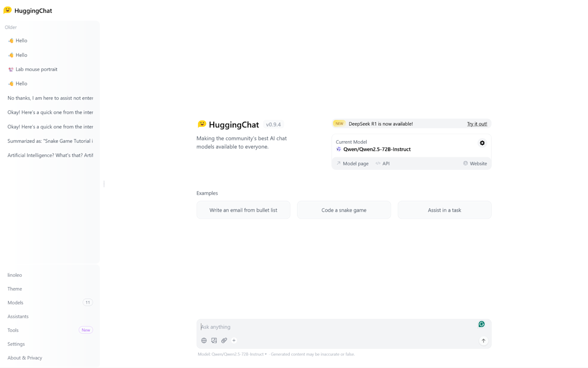
Task: Click the Examples heading
Action: (x=207, y=193)
